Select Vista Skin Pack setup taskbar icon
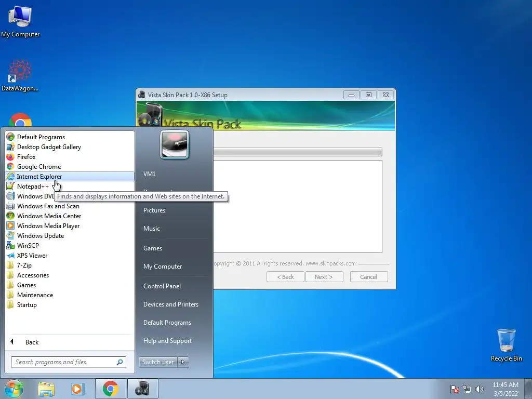 click(142, 389)
